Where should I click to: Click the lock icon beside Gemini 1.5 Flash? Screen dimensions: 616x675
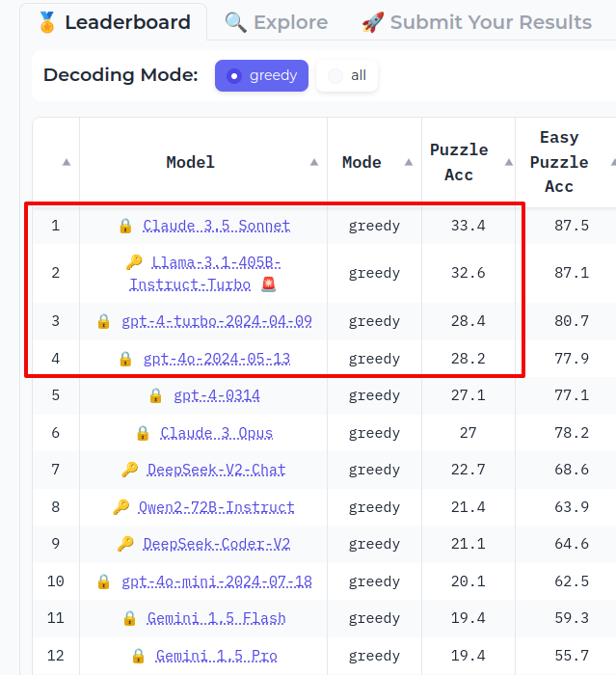[129, 618]
